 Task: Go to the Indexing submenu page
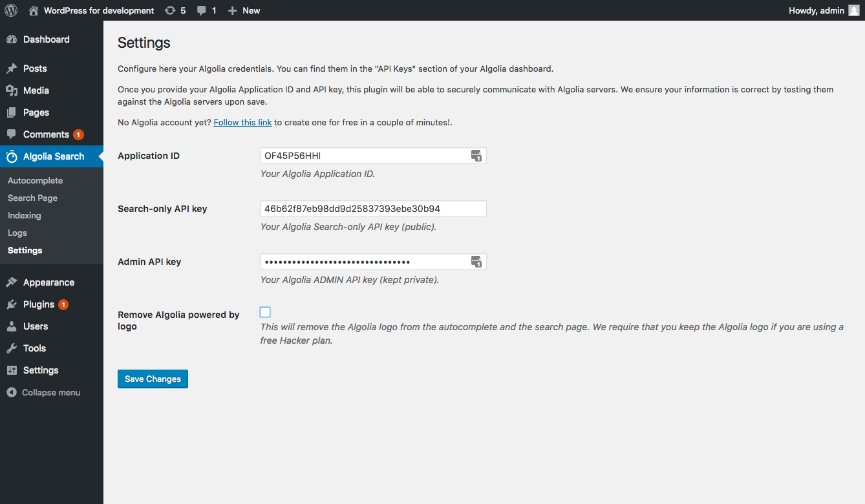(x=25, y=215)
